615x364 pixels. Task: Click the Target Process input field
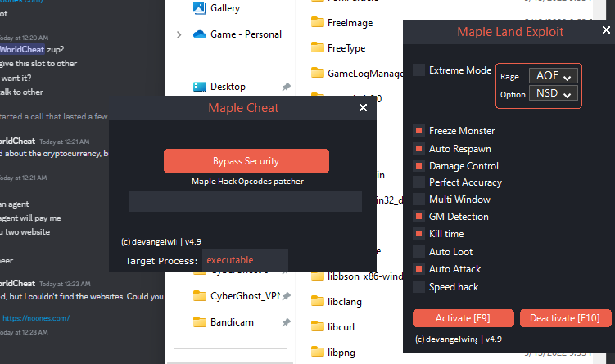pos(245,260)
